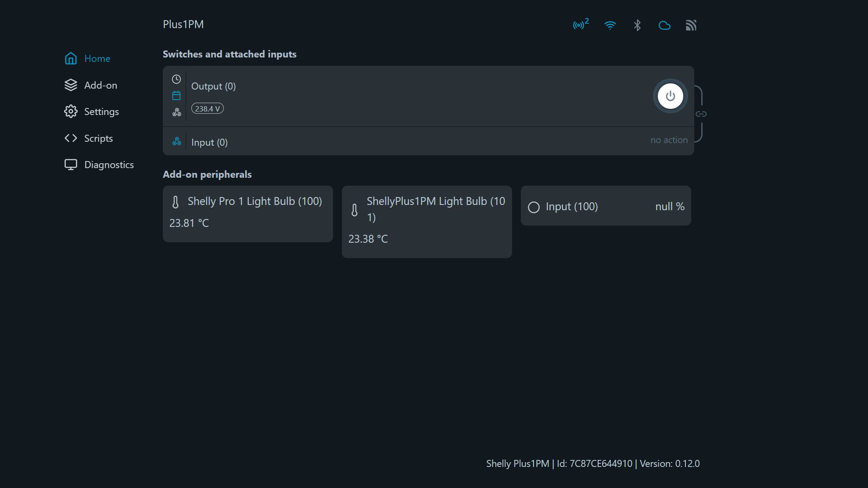
Task: Click the cloud connectivity icon
Action: tap(664, 25)
